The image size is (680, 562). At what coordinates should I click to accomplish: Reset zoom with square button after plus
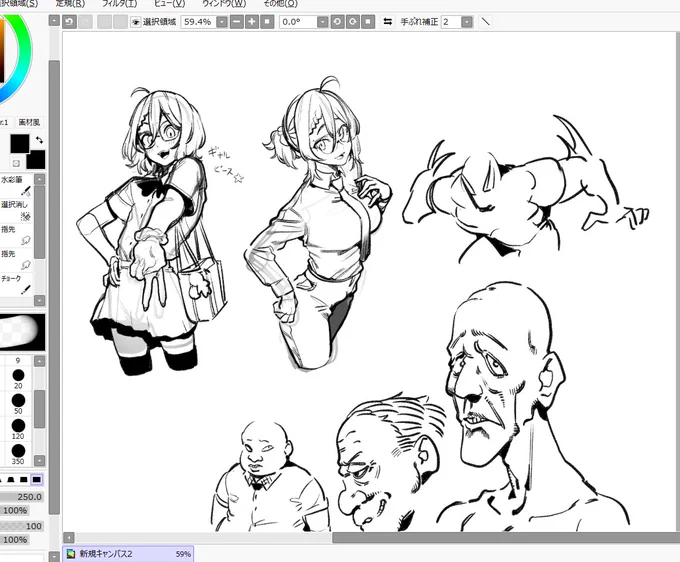pyautogui.click(x=267, y=22)
